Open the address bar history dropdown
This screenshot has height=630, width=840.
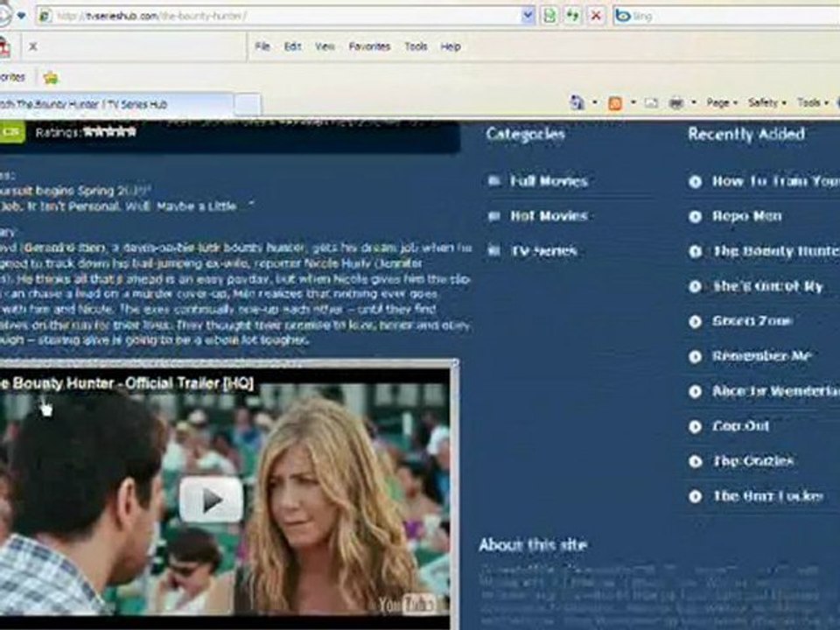528,16
